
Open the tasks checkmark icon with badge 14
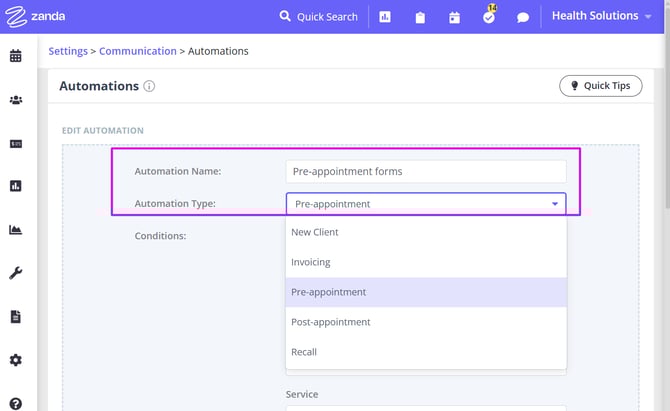(489, 17)
